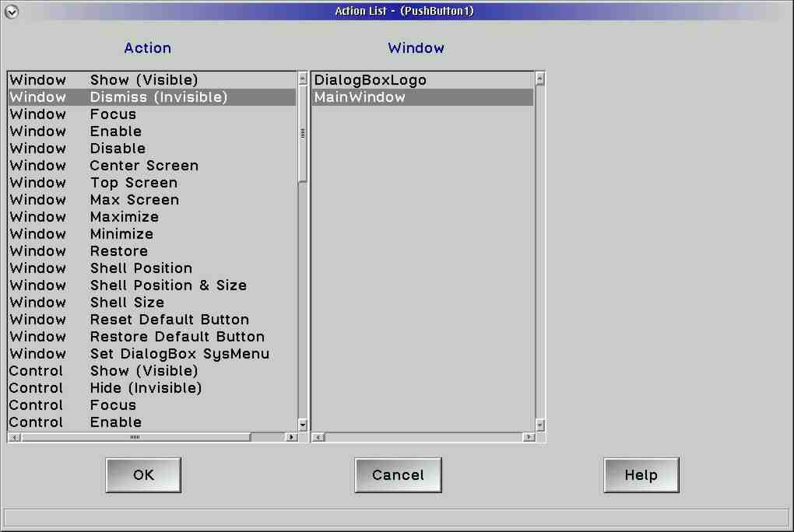The height and width of the screenshot is (532, 794).
Task: Choose the "Window Focus" action
Action: tap(153, 114)
